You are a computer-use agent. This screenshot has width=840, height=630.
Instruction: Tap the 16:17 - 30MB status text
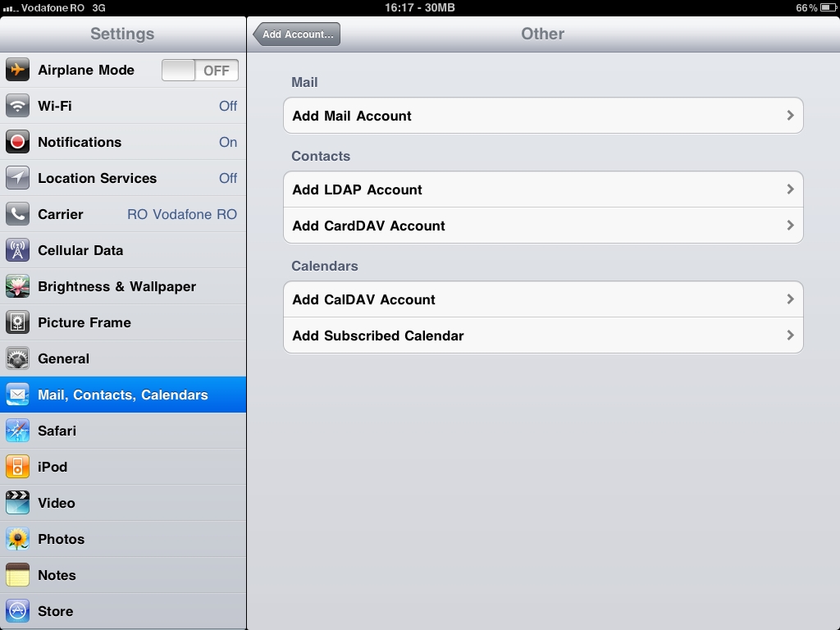pyautogui.click(x=420, y=7)
